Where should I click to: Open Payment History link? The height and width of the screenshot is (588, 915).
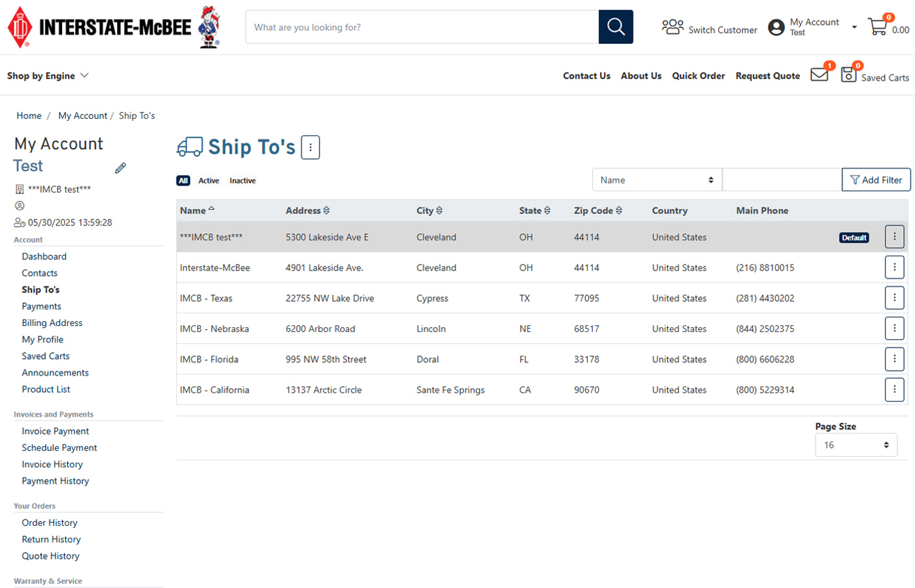[x=55, y=481]
